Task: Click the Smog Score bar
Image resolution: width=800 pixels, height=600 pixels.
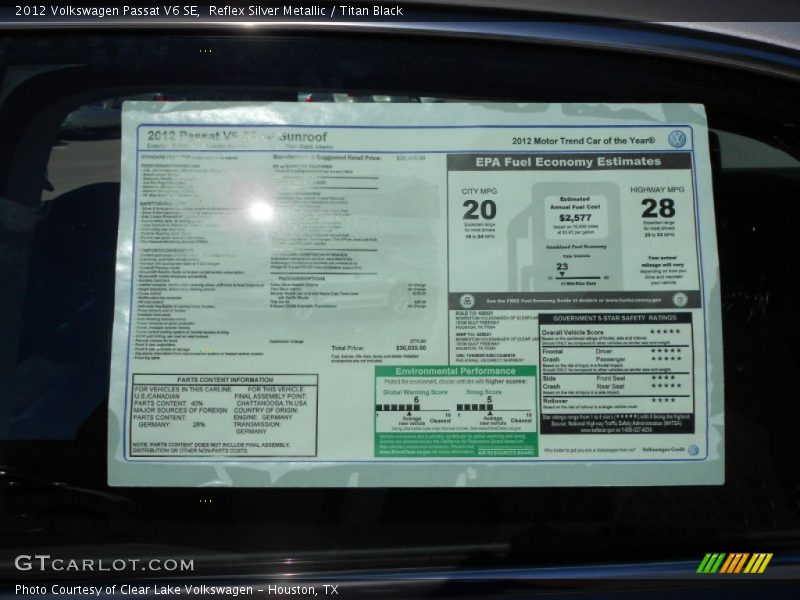Action: click(494, 408)
